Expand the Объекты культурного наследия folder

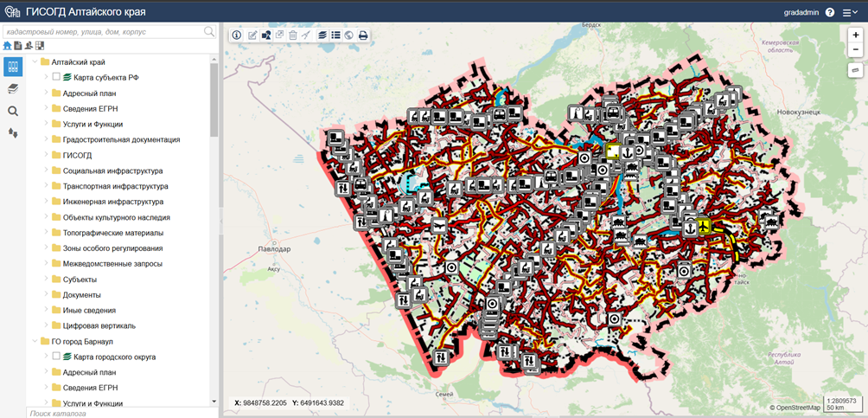click(46, 217)
